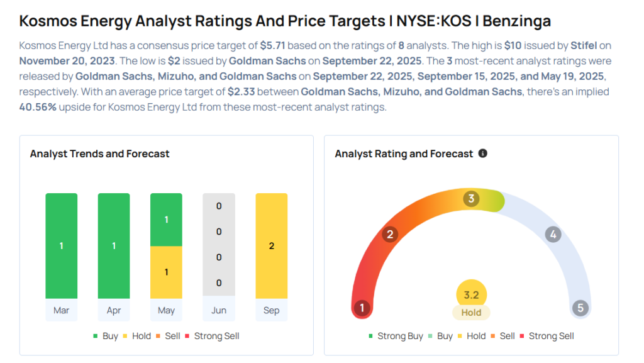Screen dimensions: 644x363
Task: Click the Sep month label
Action: (x=271, y=310)
